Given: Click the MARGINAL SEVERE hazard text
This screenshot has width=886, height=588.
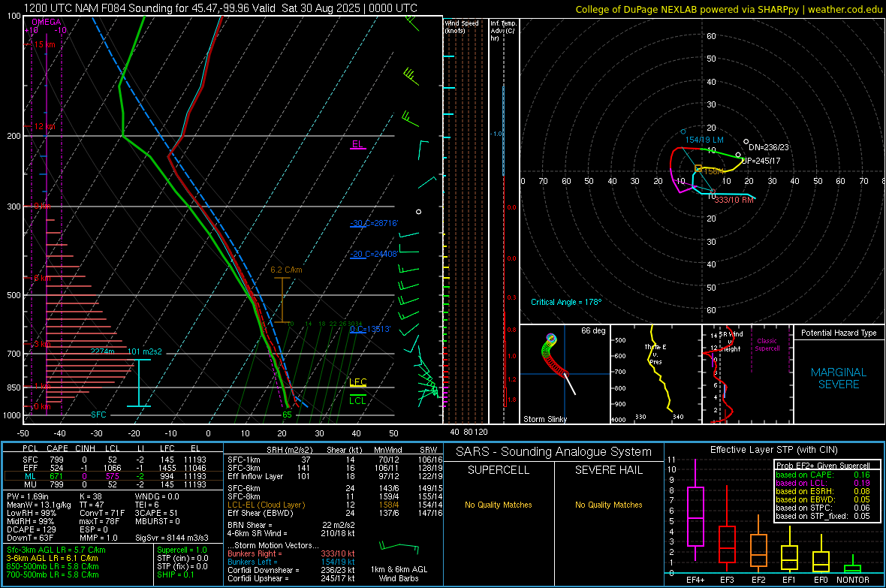Looking at the screenshot, I should tap(839, 378).
